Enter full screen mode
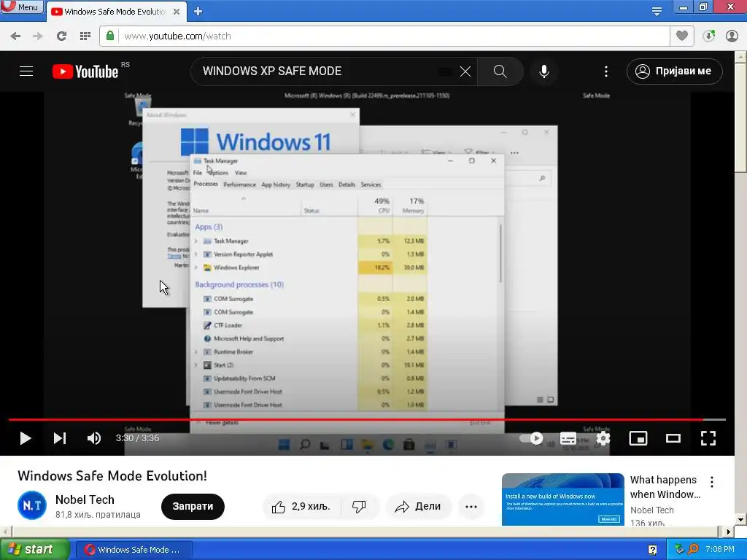The height and width of the screenshot is (560, 747). (x=708, y=438)
